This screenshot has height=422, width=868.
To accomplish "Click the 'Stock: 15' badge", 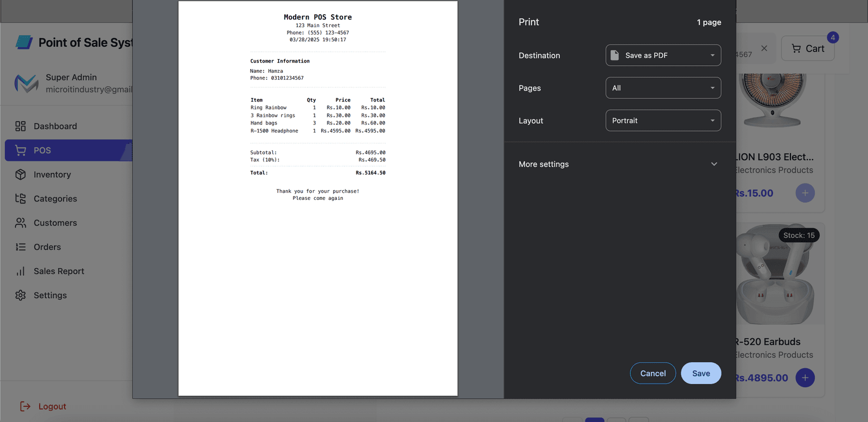I will [x=799, y=235].
